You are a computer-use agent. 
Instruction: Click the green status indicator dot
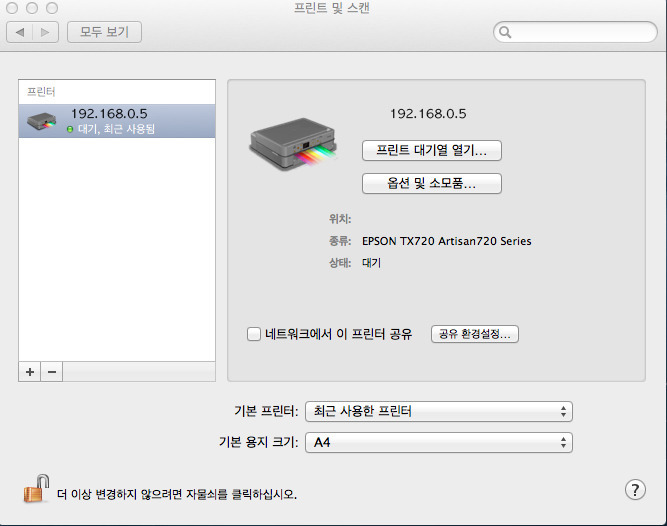coord(70,129)
